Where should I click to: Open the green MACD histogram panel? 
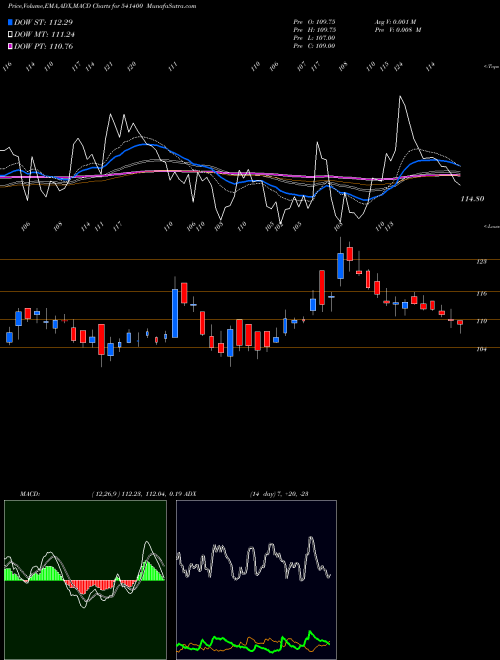click(85, 580)
